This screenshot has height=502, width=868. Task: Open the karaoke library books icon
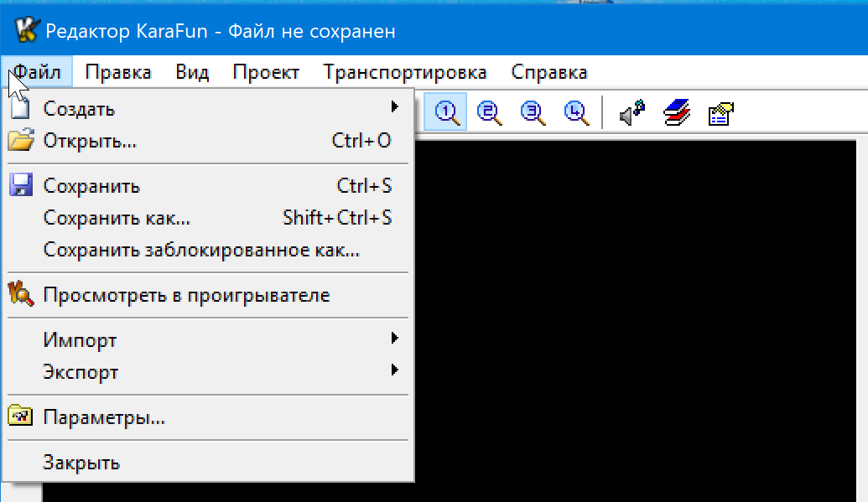(x=678, y=112)
